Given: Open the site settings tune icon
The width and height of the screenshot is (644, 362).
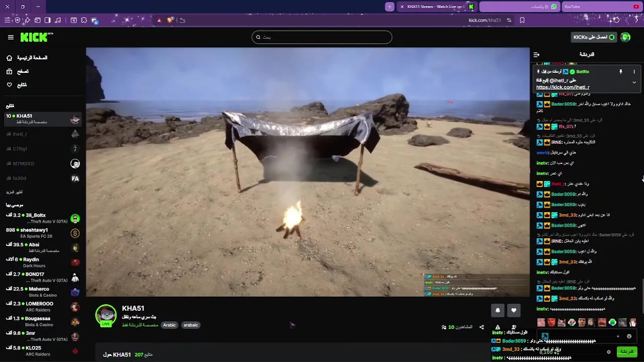Looking at the screenshot, I should click(509, 20).
